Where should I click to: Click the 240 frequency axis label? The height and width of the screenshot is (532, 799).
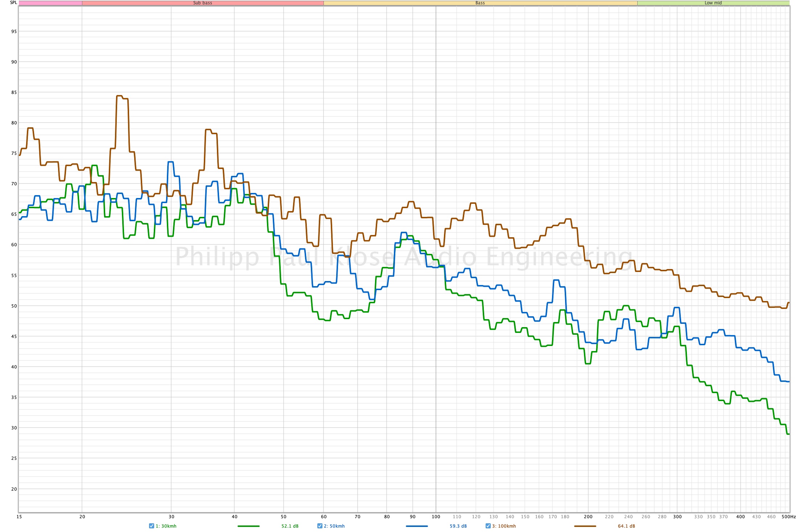click(x=628, y=516)
